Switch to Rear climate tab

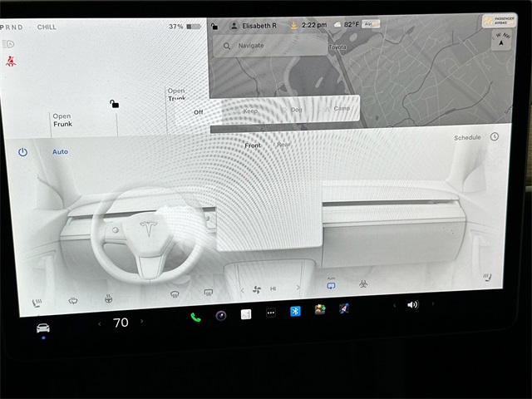283,145
